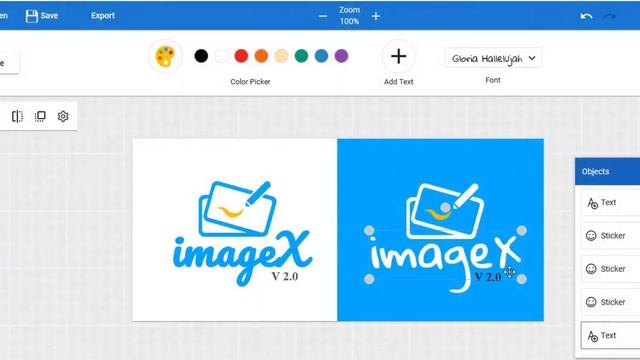Select the first Sticker object in list
The image size is (640, 360).
[x=610, y=236]
